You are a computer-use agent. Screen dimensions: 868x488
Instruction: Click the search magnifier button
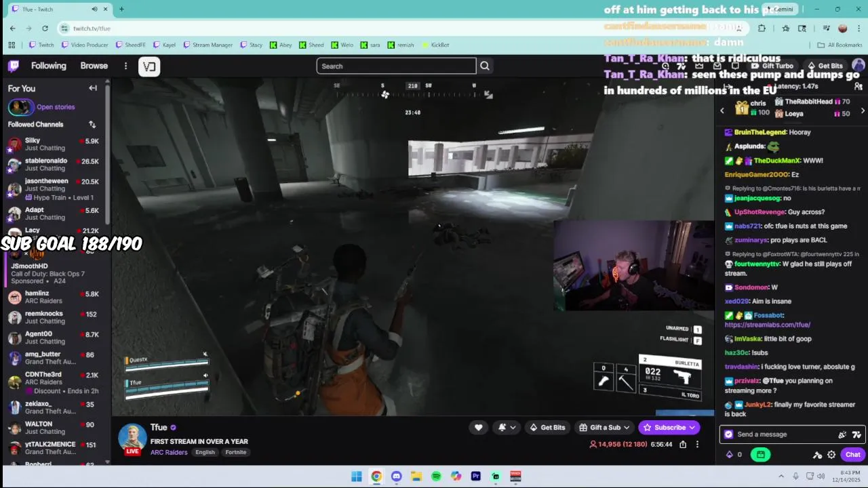pyautogui.click(x=485, y=66)
